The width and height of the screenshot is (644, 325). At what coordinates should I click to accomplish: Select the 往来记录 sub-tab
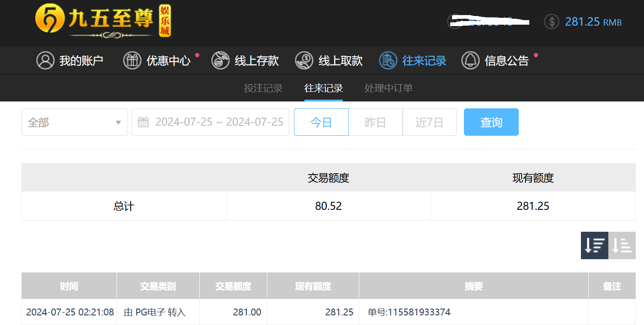pos(324,88)
